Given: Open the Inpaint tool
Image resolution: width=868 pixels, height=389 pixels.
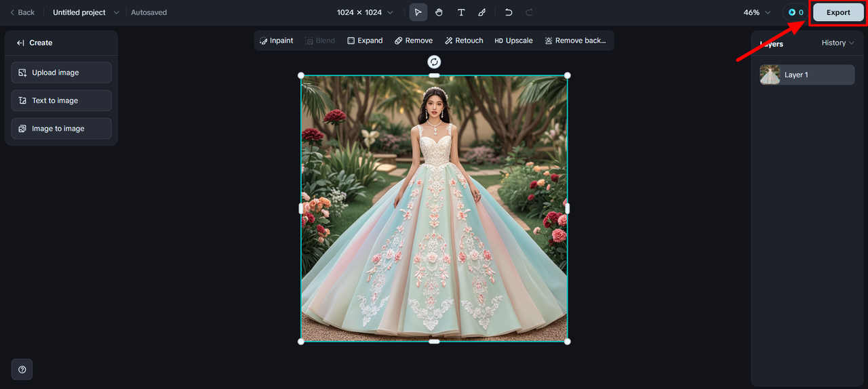Looking at the screenshot, I should click(x=277, y=41).
